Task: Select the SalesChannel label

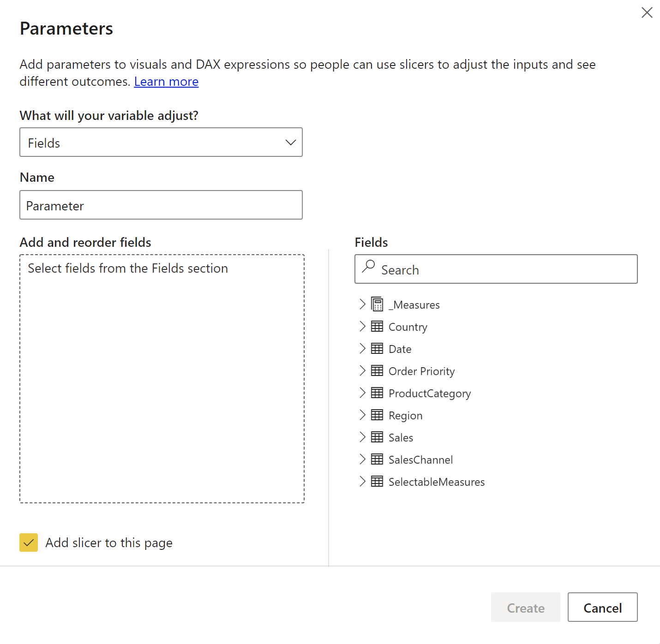Action: click(x=421, y=460)
